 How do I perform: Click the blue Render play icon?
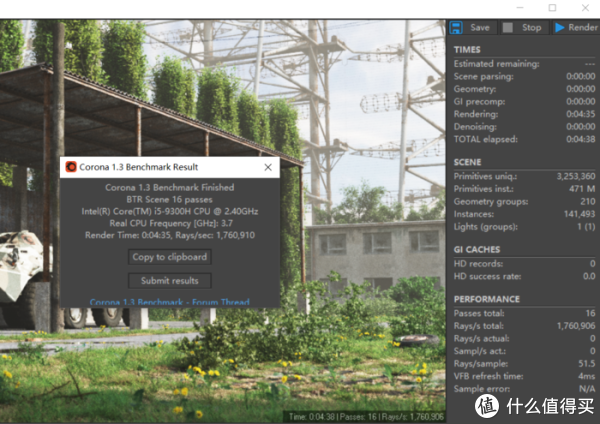click(x=559, y=28)
